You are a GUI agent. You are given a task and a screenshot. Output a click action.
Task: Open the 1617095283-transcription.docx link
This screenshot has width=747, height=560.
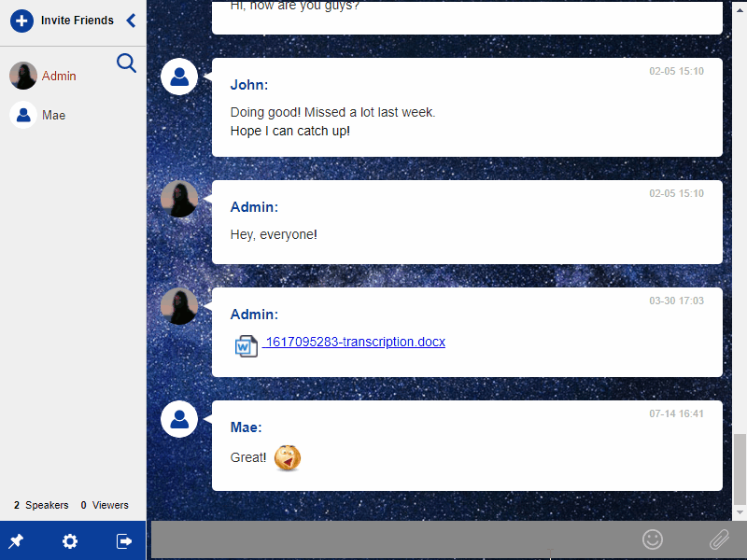pos(354,342)
